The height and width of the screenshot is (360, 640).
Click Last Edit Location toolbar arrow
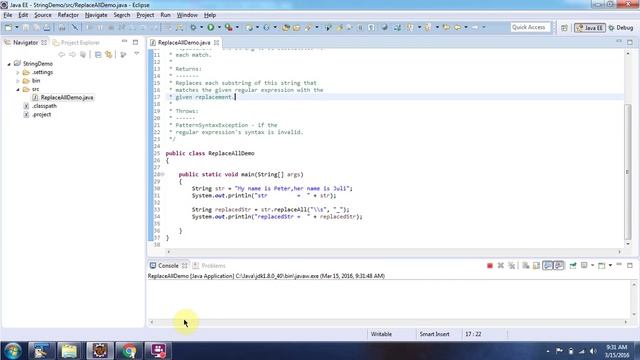[447, 27]
